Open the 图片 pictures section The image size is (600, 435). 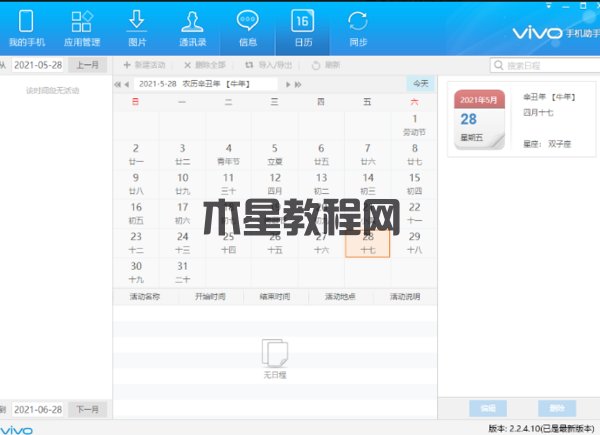[x=137, y=29]
